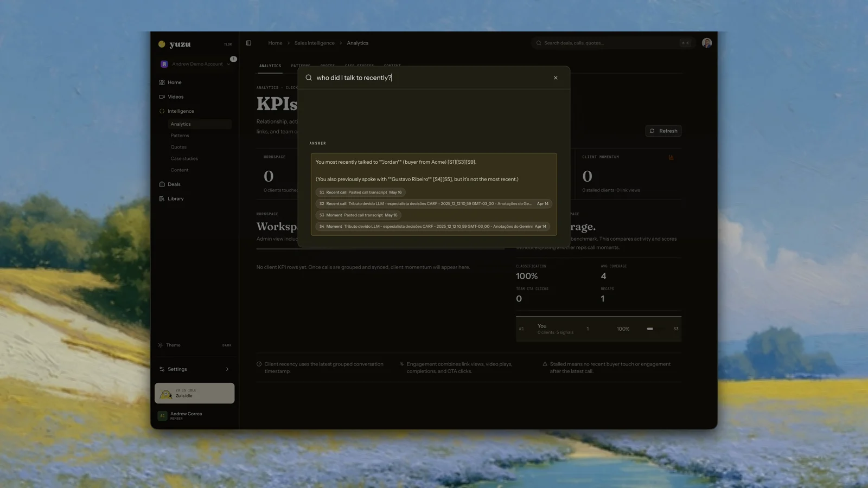Select Analytics in the sidebar
Viewport: 868px width, 488px height.
pos(199,124)
